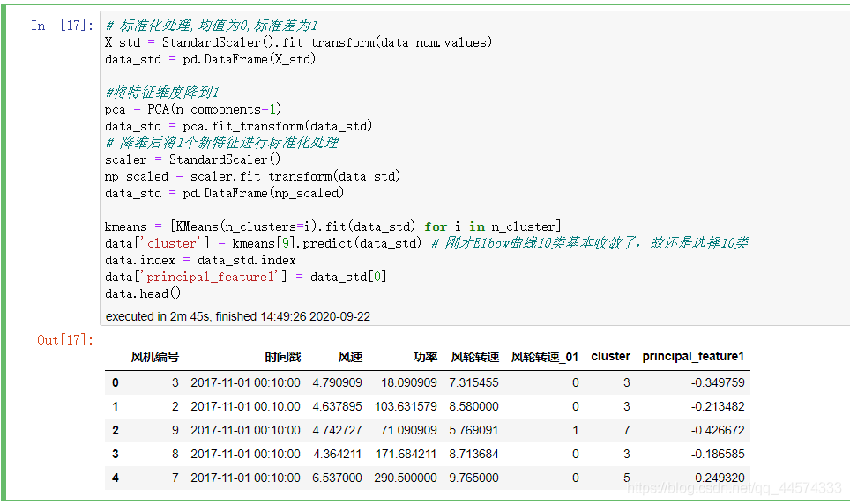Select the 时间戳 column header
The image size is (850, 504).
282,357
